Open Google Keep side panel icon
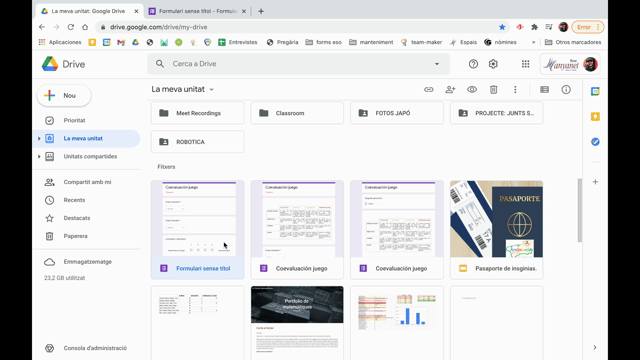The width and height of the screenshot is (640, 360). (595, 117)
